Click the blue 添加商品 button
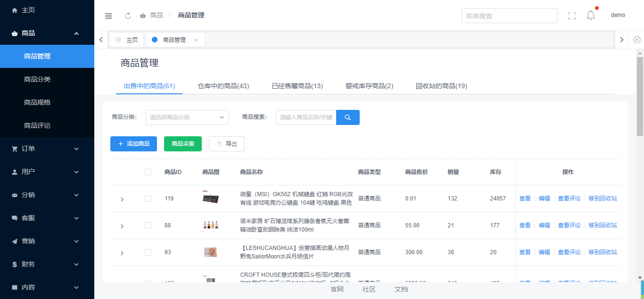 [x=133, y=144]
